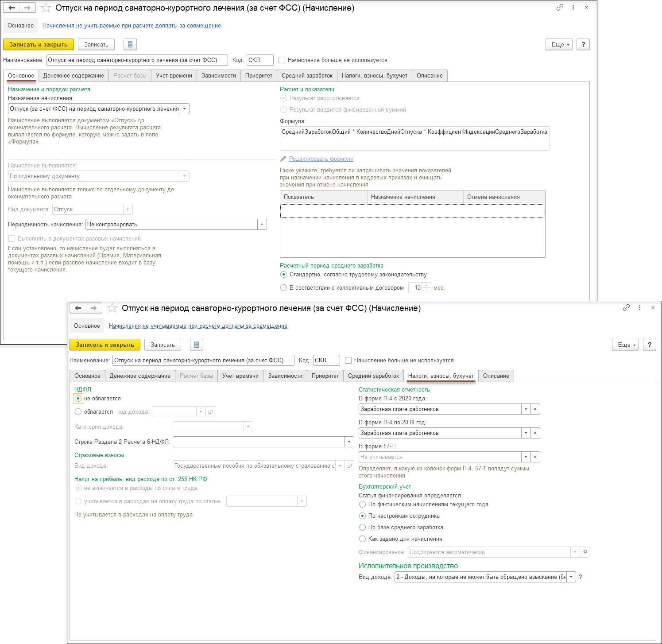The width and height of the screenshot is (662, 644).
Task: Open Начисления не учитываемые link in lower window
Action: pos(198,326)
